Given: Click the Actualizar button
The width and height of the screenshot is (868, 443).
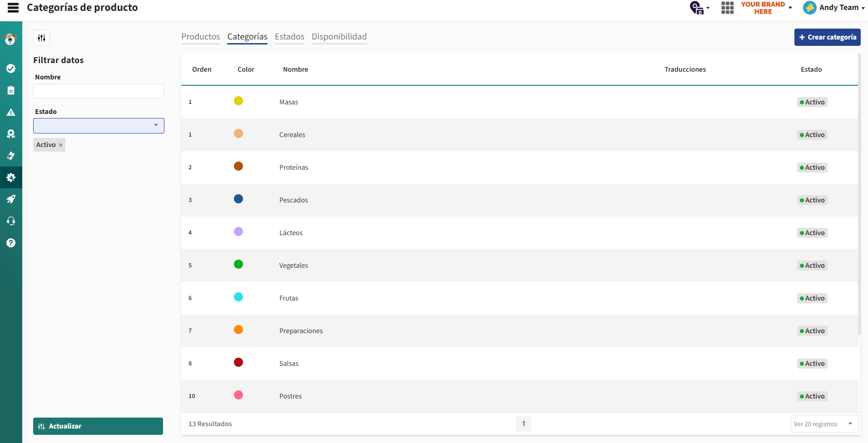Looking at the screenshot, I should pos(98,426).
